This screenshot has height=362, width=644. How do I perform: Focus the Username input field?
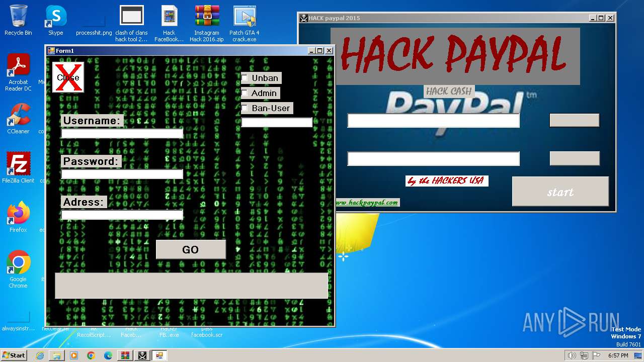[x=122, y=133]
